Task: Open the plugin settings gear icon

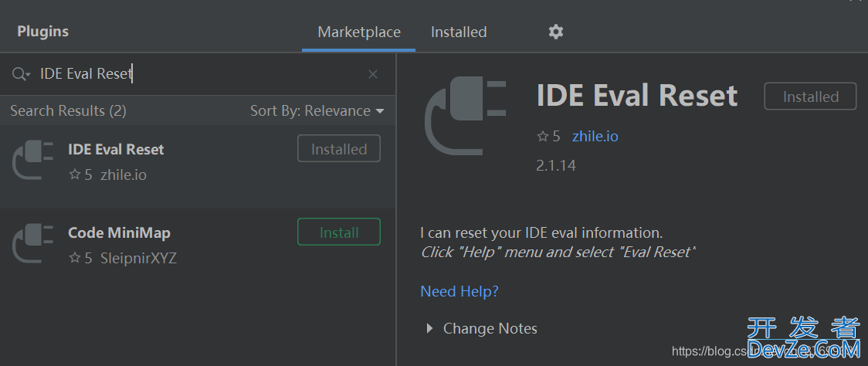Action: click(x=556, y=32)
